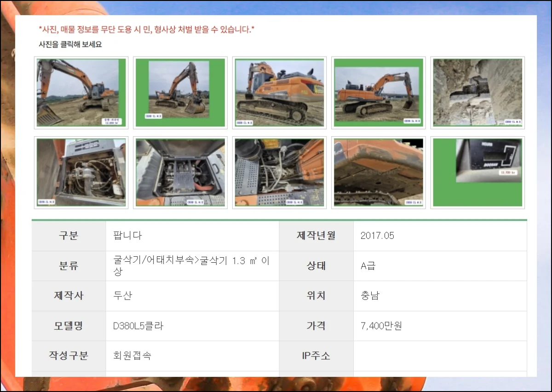552x392 pixels.
Task: Open thumbnail of open hood with red hose
Action: [x=180, y=173]
